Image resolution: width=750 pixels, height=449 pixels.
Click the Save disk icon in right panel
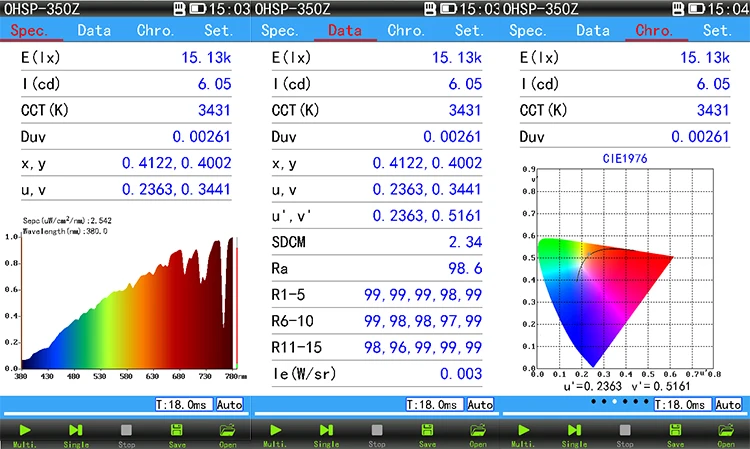(x=676, y=430)
